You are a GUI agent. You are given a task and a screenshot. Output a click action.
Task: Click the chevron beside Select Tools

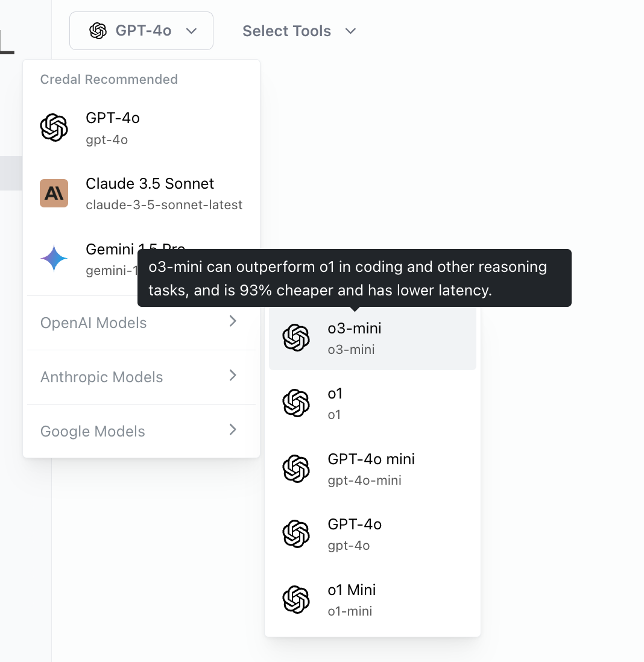click(x=350, y=31)
